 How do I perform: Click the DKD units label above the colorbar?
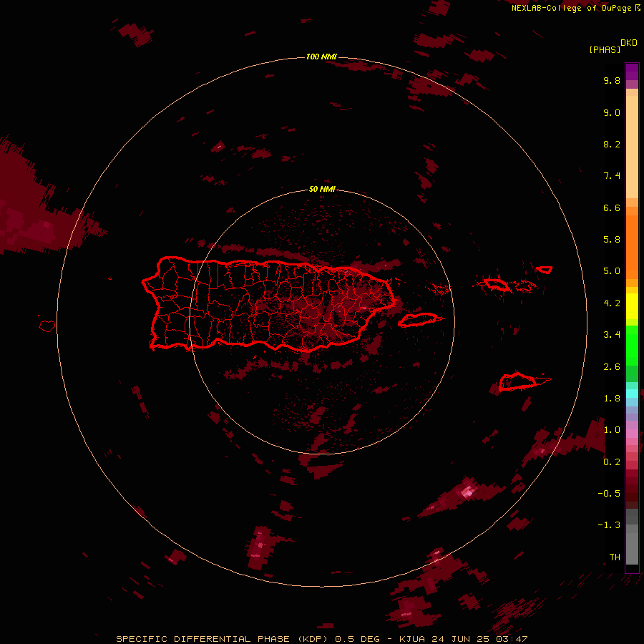(x=628, y=43)
